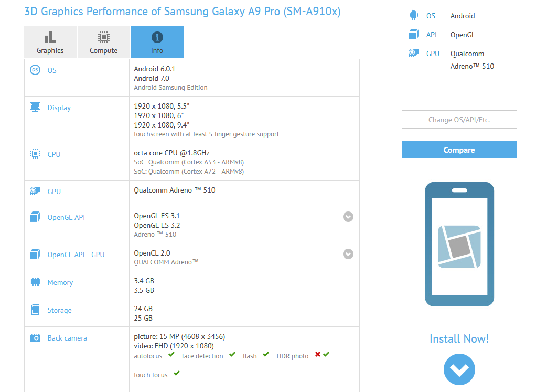Click the round download arrow button

tap(459, 369)
